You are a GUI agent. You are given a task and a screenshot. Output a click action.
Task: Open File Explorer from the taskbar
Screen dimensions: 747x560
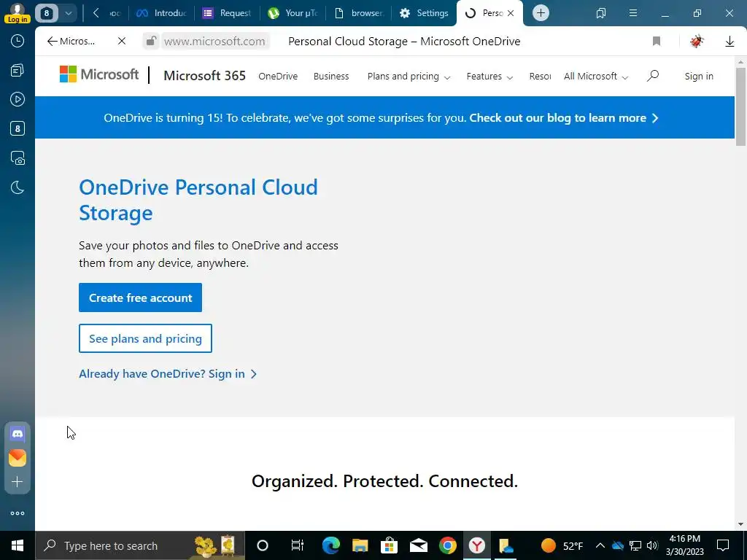point(360,545)
